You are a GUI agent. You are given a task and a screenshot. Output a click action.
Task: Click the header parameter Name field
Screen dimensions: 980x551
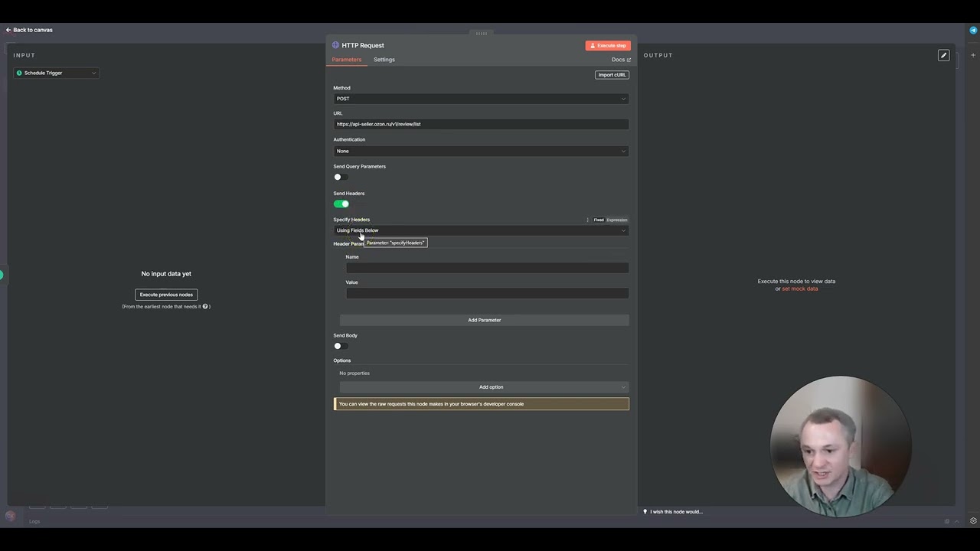point(487,268)
